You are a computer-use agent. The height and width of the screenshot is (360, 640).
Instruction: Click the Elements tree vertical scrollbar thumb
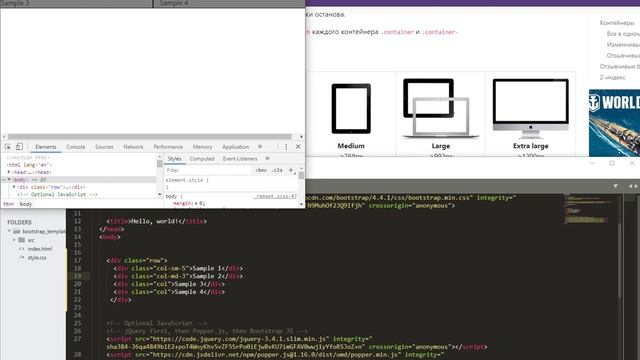click(x=159, y=164)
